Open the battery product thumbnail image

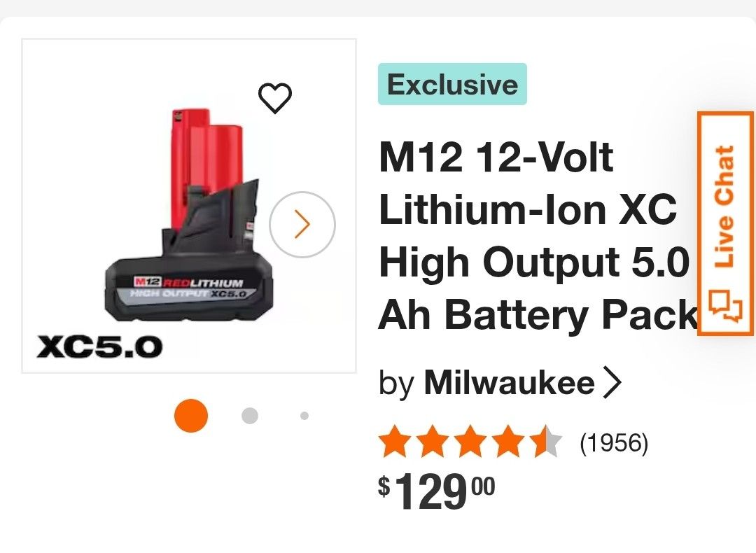click(189, 206)
